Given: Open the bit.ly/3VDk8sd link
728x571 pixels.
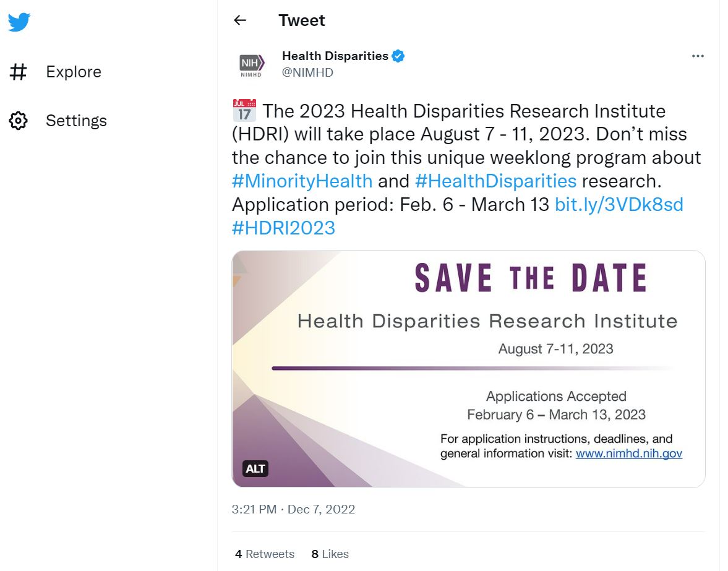Looking at the screenshot, I should (619, 205).
